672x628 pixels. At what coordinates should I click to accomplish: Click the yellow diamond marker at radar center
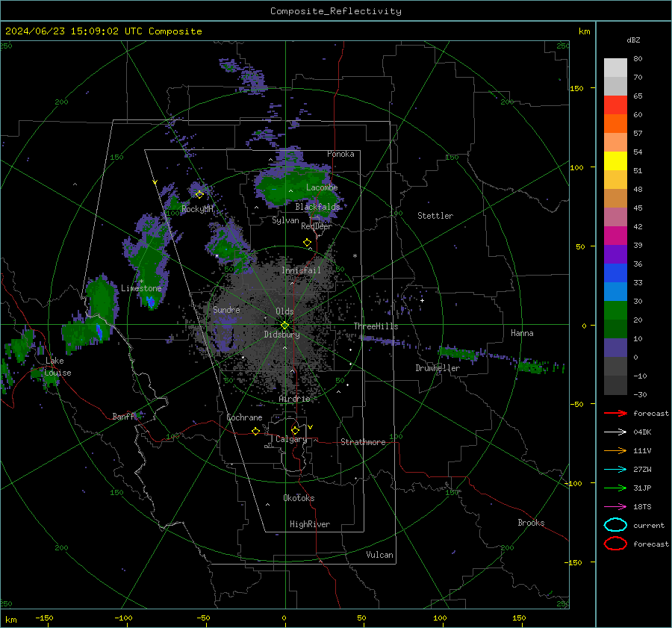tap(285, 326)
